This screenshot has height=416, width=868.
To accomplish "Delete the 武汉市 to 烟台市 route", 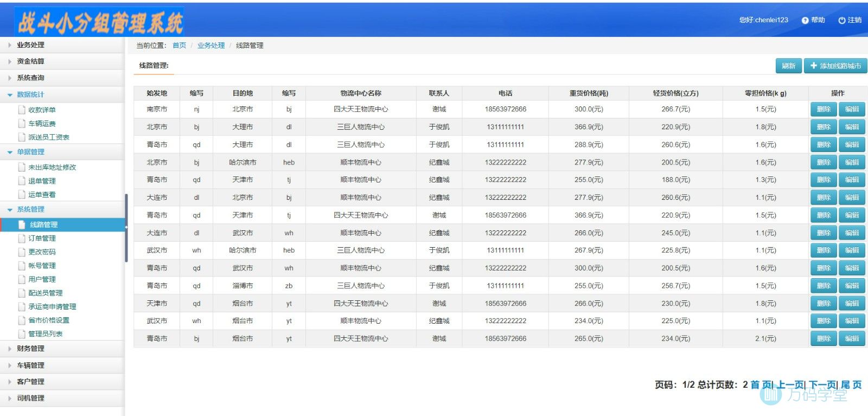I will (824, 321).
